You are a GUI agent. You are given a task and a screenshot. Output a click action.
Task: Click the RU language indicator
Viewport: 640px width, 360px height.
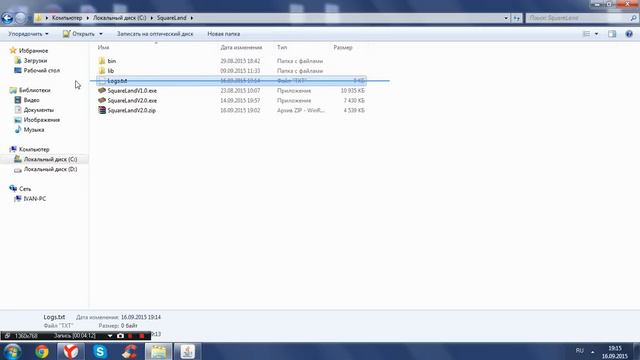click(580, 351)
